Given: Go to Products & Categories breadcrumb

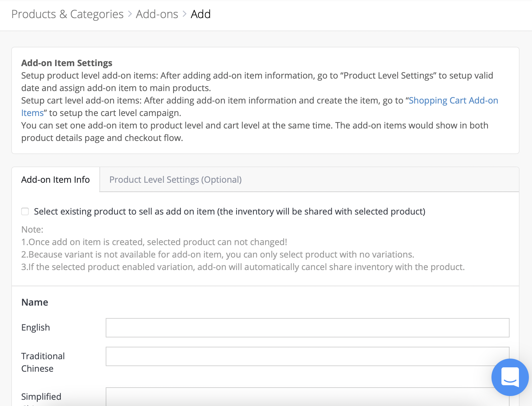Looking at the screenshot, I should tap(67, 14).
